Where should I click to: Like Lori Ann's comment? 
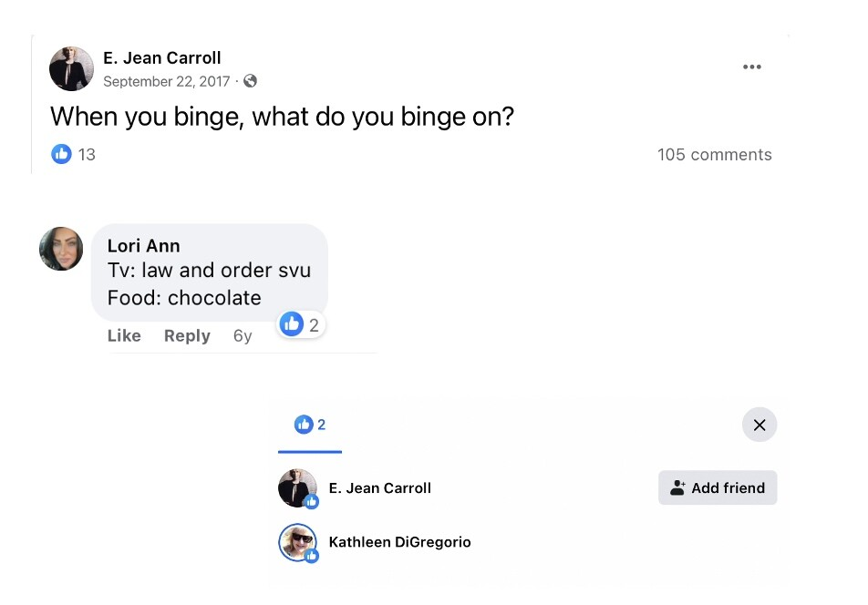pyautogui.click(x=124, y=335)
